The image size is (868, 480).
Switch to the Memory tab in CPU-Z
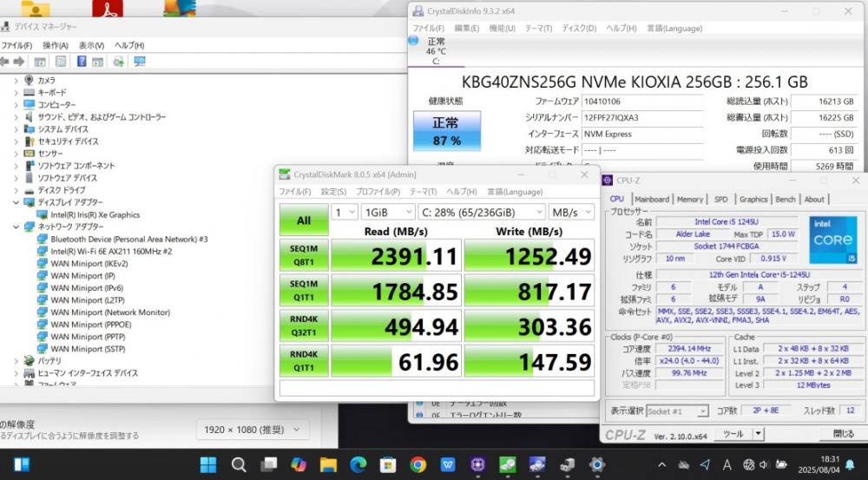click(690, 200)
